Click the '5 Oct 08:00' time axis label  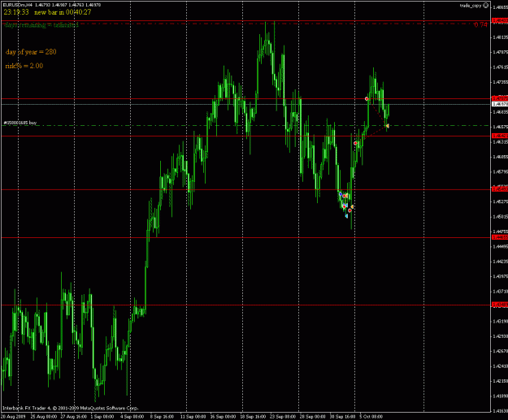click(371, 417)
